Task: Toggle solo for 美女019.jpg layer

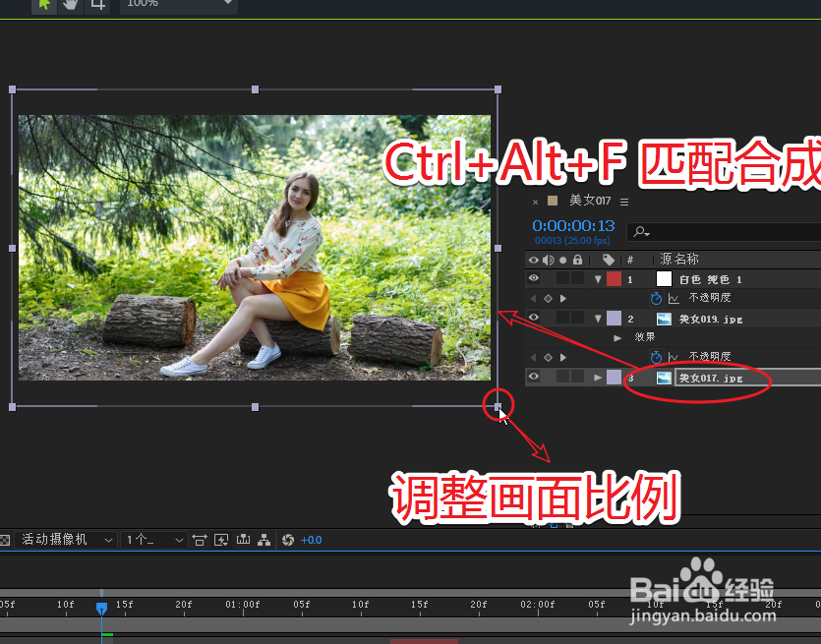Action: pos(562,318)
